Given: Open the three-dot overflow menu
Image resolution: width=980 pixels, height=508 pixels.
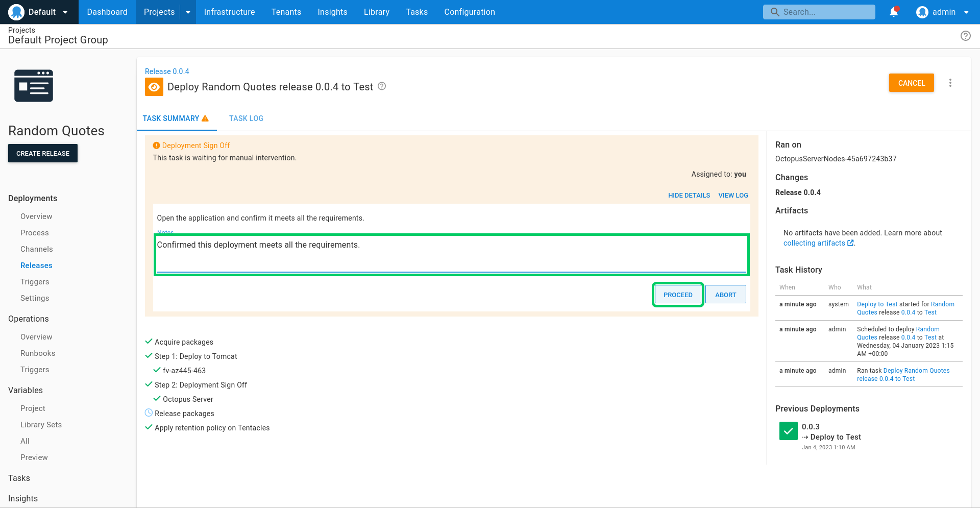Looking at the screenshot, I should click(950, 83).
